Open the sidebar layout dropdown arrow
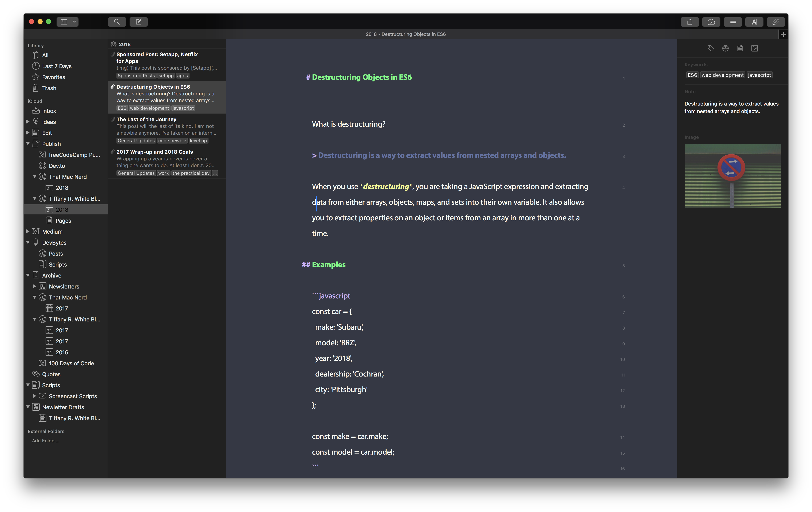Image resolution: width=812 pixels, height=512 pixels. [74, 22]
